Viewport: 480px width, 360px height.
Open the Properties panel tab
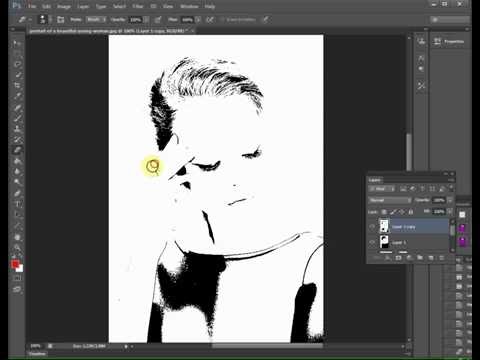[454, 42]
